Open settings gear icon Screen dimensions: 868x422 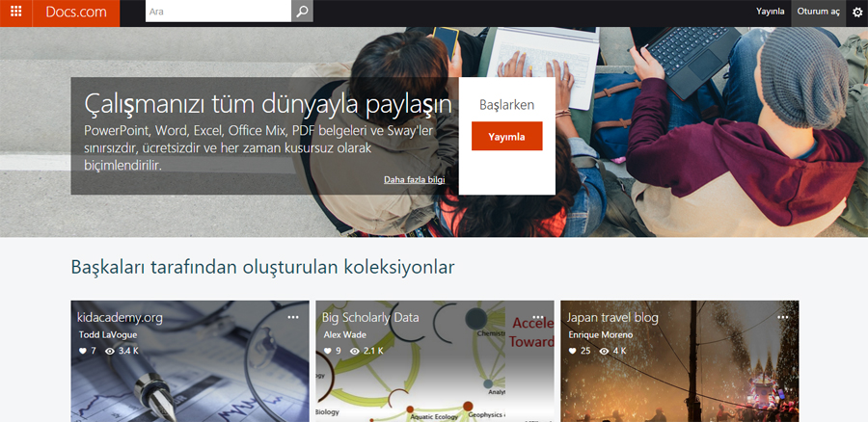(x=857, y=13)
